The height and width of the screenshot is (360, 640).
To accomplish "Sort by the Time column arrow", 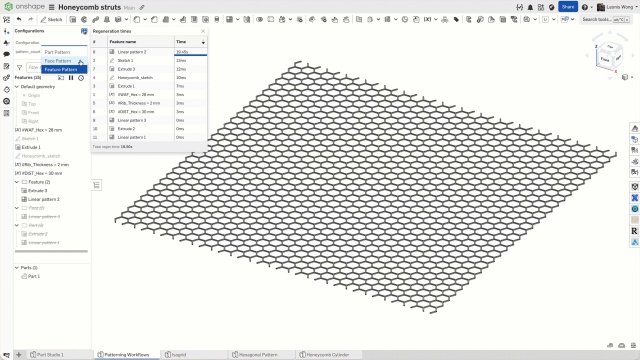I will pyautogui.click(x=203, y=42).
